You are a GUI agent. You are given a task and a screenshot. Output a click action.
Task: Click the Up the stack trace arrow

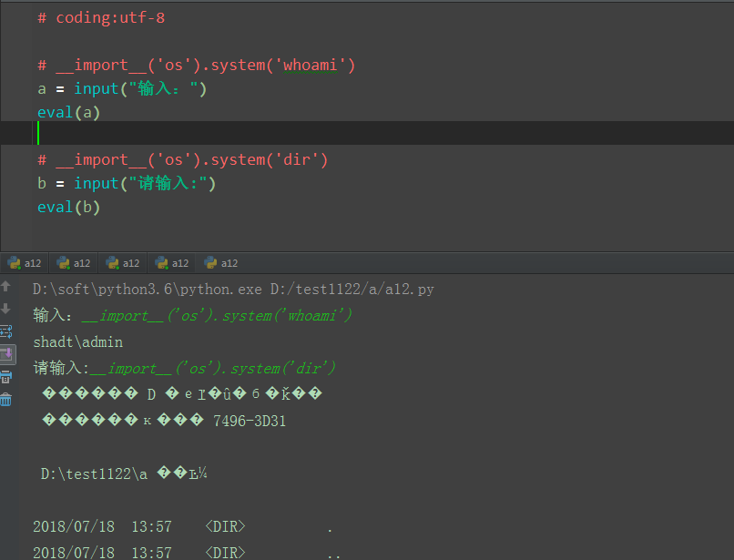(6, 286)
